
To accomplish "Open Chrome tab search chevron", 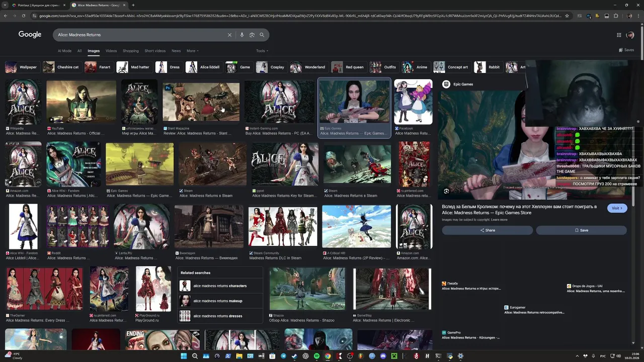I will pos(5,5).
